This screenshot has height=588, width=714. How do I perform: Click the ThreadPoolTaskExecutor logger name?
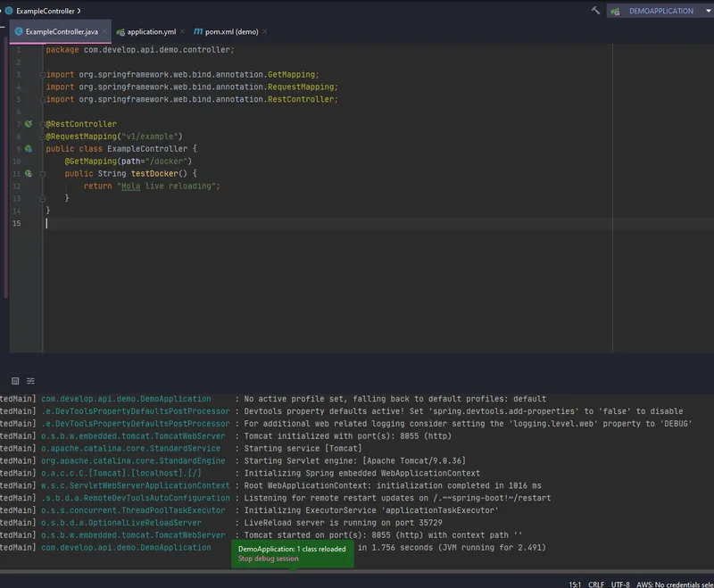[133, 510]
